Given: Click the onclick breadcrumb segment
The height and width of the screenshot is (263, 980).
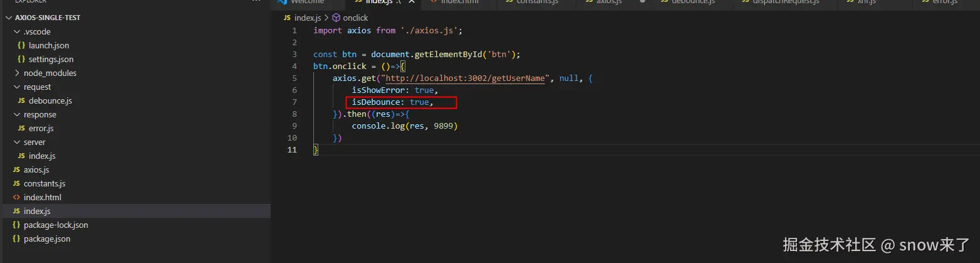Looking at the screenshot, I should [x=355, y=18].
